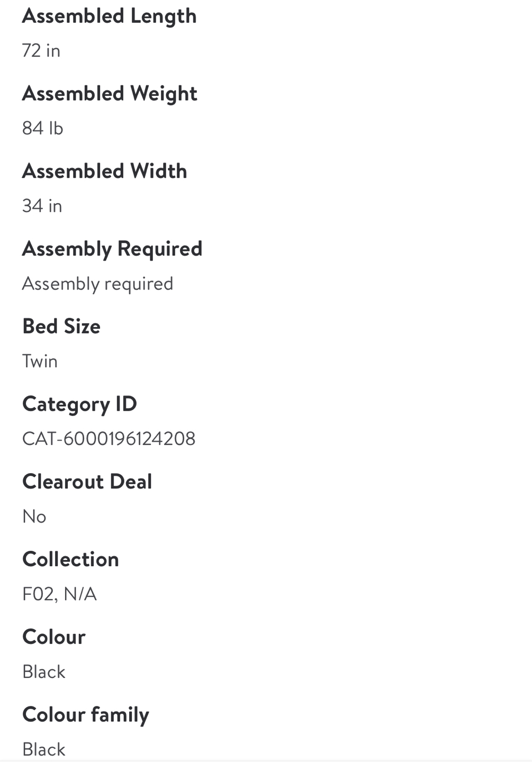Select the Bed Size heading

[x=61, y=326]
